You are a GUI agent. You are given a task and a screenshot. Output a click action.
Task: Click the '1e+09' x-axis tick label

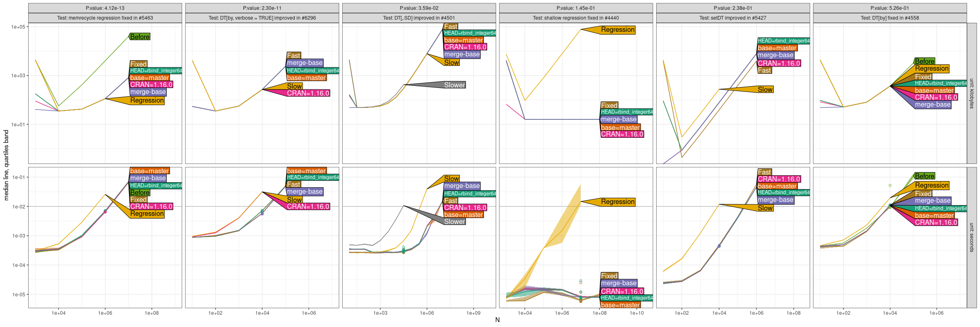[x=474, y=313]
